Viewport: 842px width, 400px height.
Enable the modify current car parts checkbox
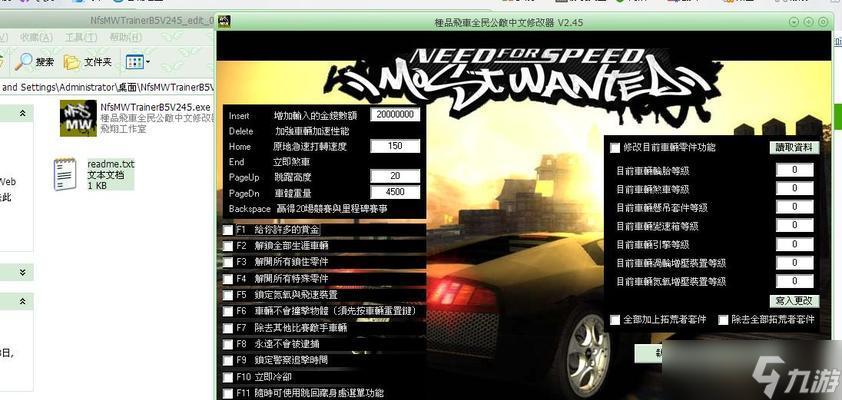click(x=615, y=147)
